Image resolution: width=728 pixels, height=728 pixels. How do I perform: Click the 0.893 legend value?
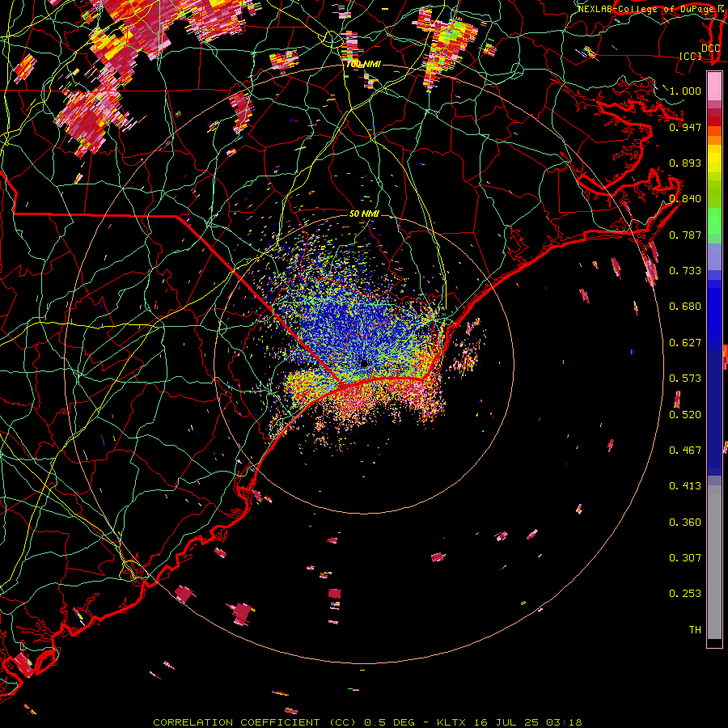click(685, 163)
